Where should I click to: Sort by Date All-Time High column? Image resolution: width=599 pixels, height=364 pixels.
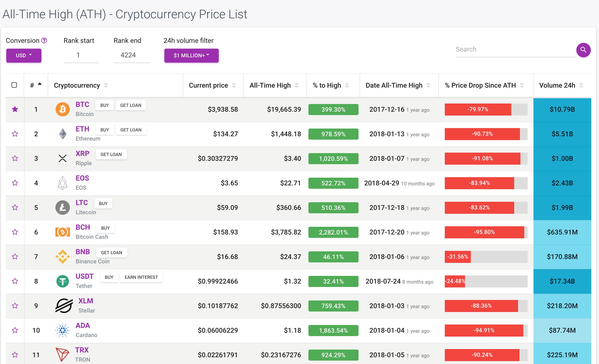coord(399,85)
